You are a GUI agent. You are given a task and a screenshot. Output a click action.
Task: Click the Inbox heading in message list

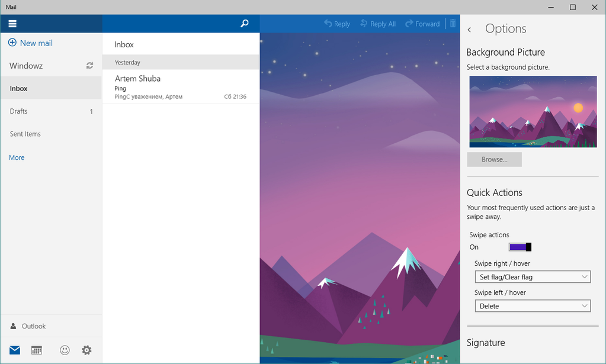point(124,44)
